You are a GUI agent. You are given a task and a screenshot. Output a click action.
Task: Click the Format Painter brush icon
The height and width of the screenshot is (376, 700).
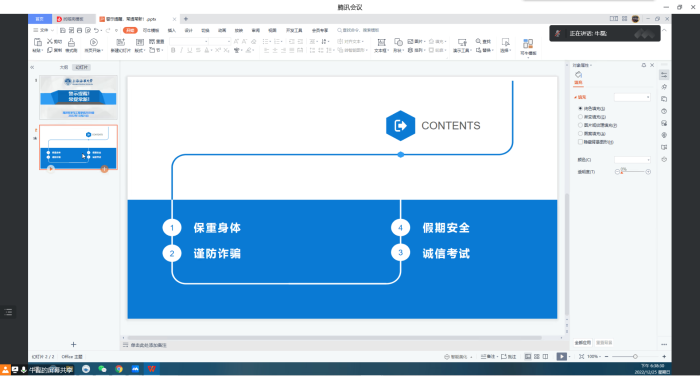[71, 42]
